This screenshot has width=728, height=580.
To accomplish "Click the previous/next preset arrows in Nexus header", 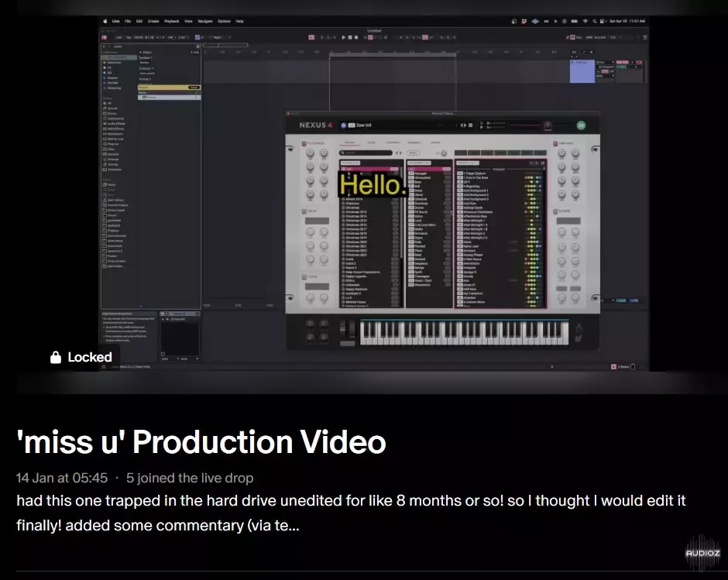I will [x=463, y=125].
